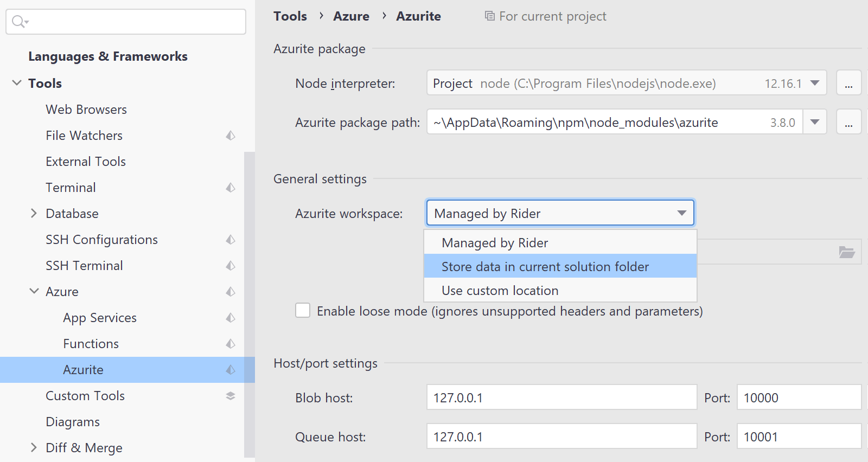Collapse the Tools tree section
Image resolution: width=868 pixels, height=462 pixels.
click(17, 83)
